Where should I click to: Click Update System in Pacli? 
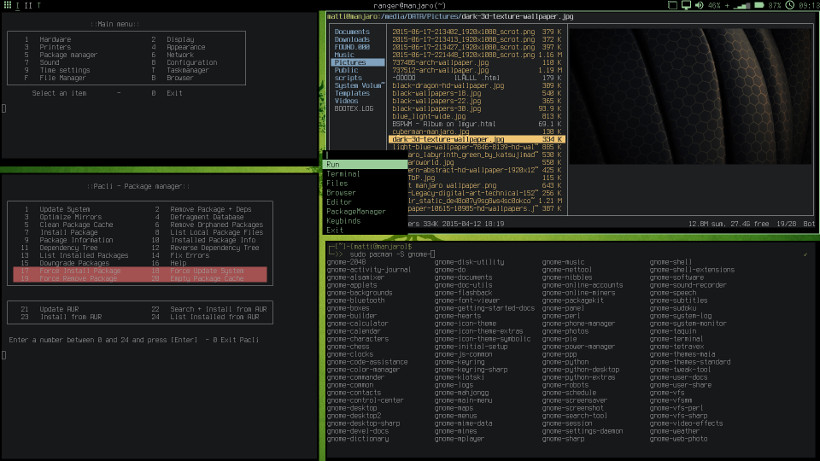[64, 209]
